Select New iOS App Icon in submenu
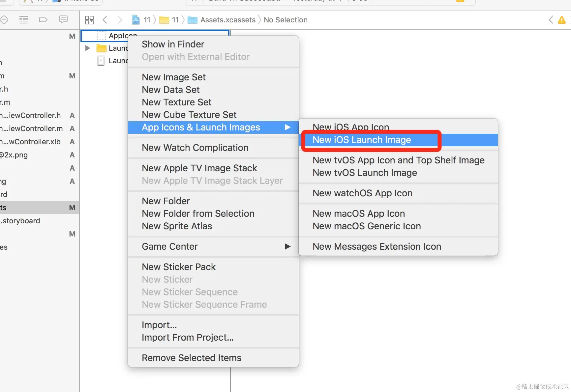 click(398, 127)
